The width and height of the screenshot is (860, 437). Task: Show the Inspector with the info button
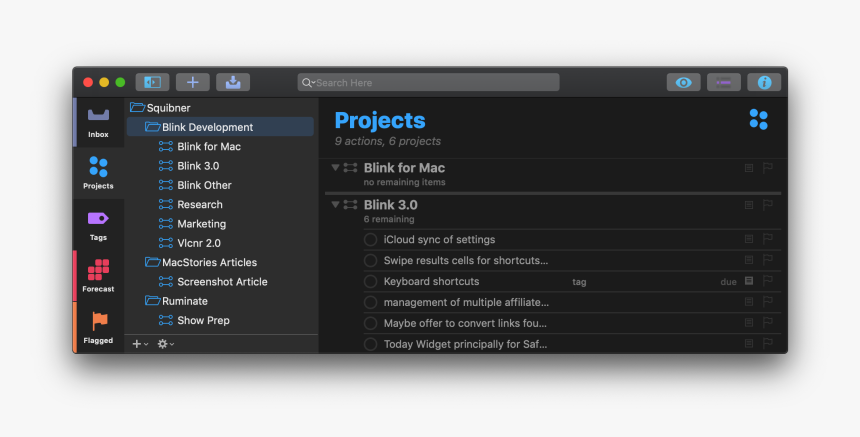pos(764,82)
